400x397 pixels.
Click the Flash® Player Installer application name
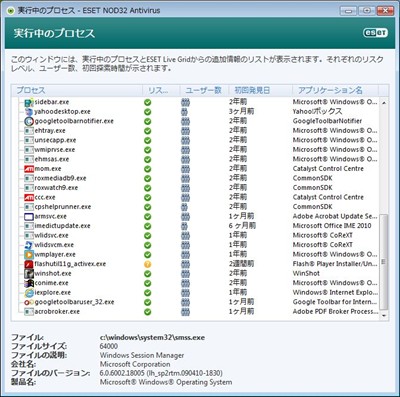coord(335,264)
